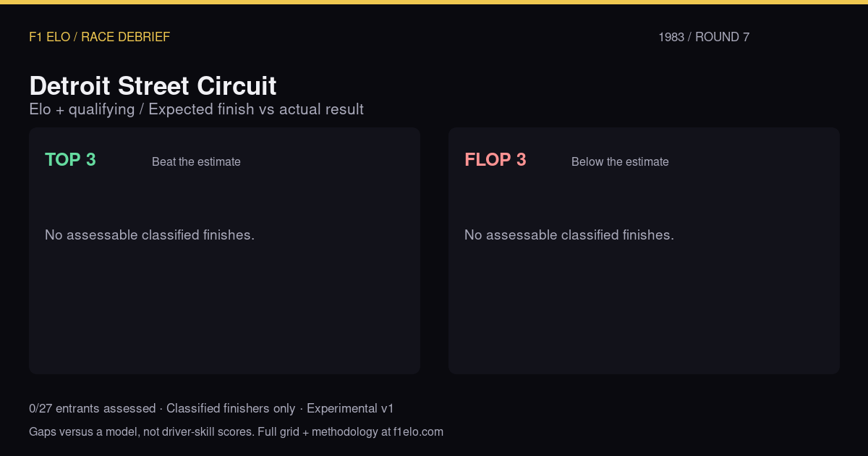Click the Experimental v1 label
Screen dimensions: 868x456
(x=350, y=408)
